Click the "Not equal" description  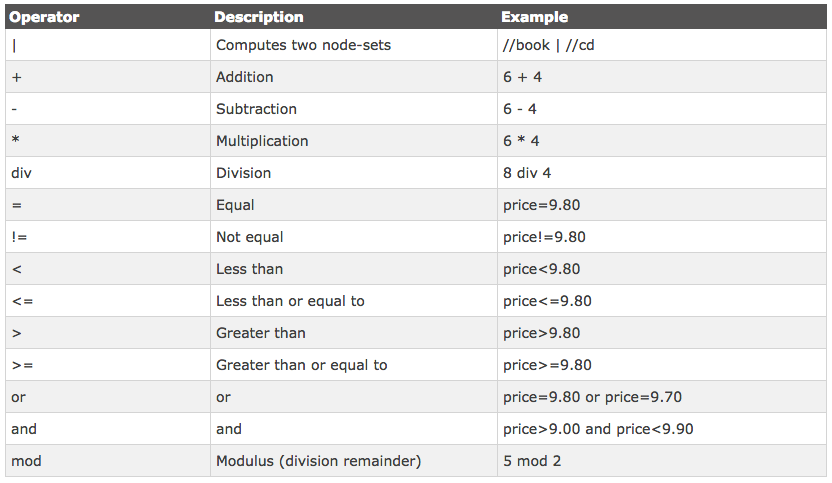click(249, 237)
